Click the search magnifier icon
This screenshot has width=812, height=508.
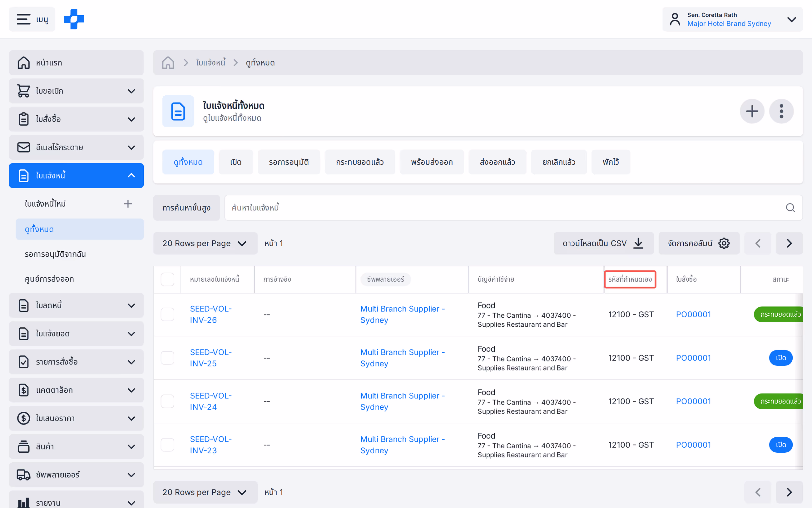[790, 208]
